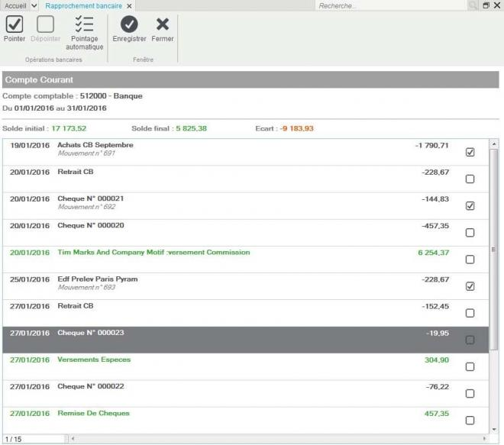Click the amount 457,35 in green
Viewport: 504px width, 445px height.
pos(437,414)
